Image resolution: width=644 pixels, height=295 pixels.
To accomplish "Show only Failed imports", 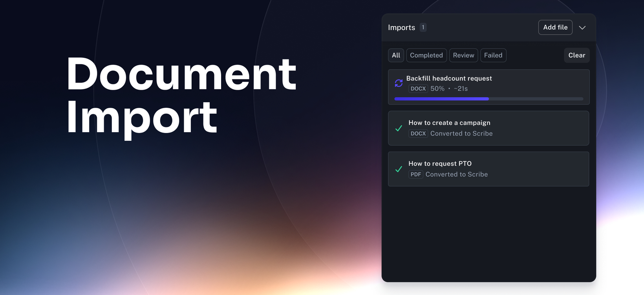I will point(493,55).
